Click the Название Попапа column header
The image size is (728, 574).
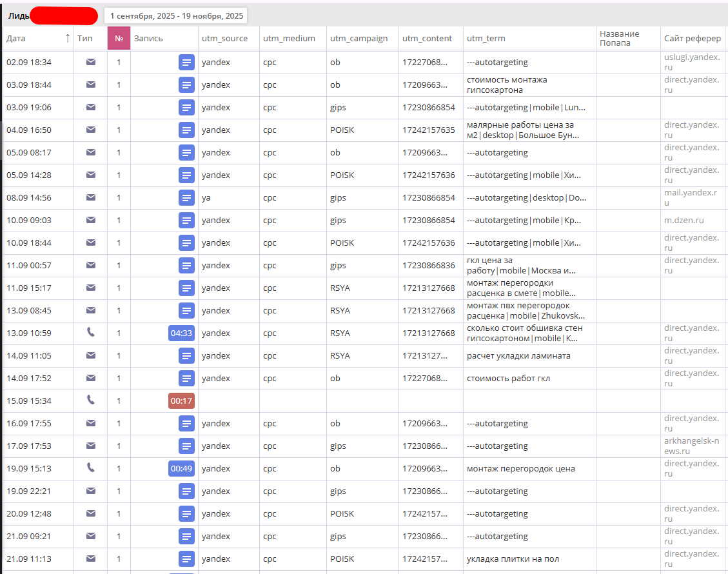pyautogui.click(x=619, y=39)
